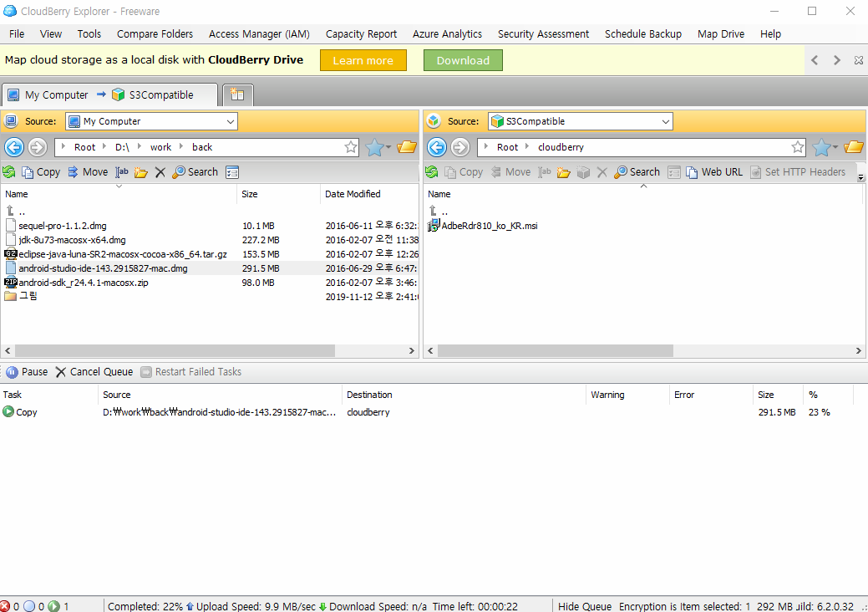Open Compare Folders menu
The height and width of the screenshot is (612, 868).
pos(155,33)
